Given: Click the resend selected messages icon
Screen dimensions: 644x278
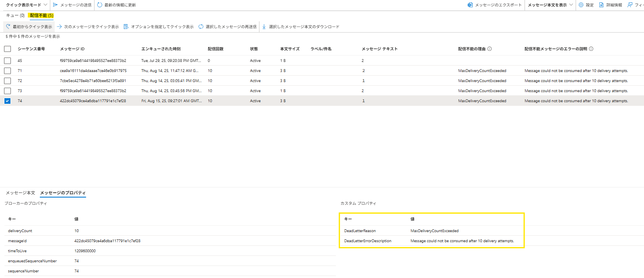Looking at the screenshot, I should [x=201, y=27].
